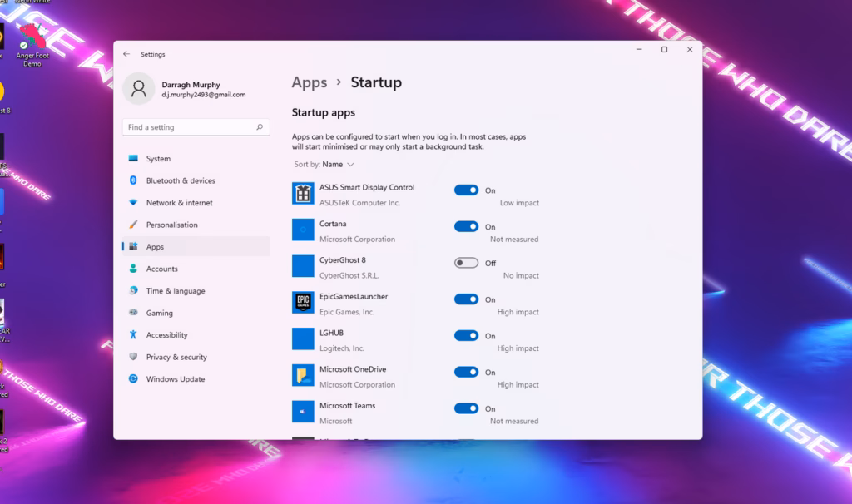Click the System monitor icon
The image size is (852, 504).
pos(133,159)
